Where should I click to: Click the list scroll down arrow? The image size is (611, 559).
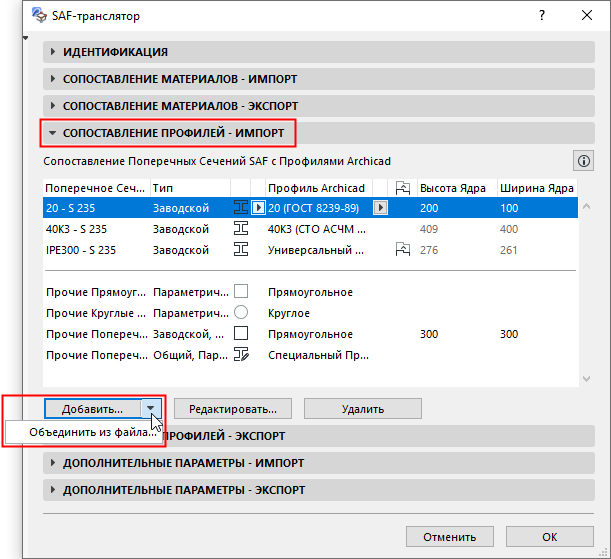click(586, 378)
